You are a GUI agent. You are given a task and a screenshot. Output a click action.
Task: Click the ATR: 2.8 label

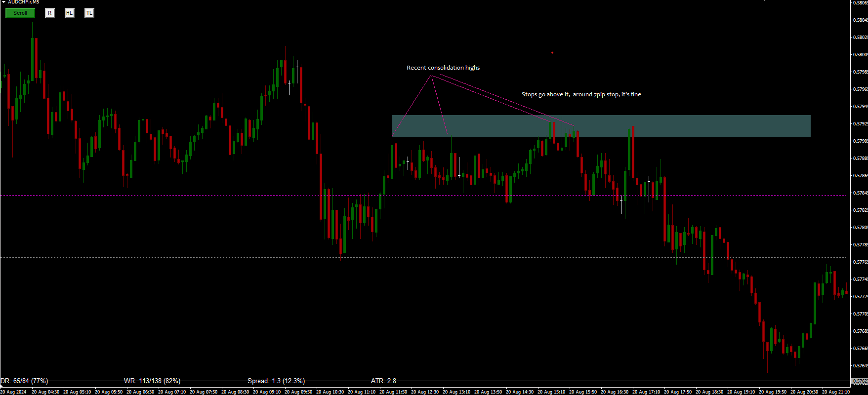[383, 381]
